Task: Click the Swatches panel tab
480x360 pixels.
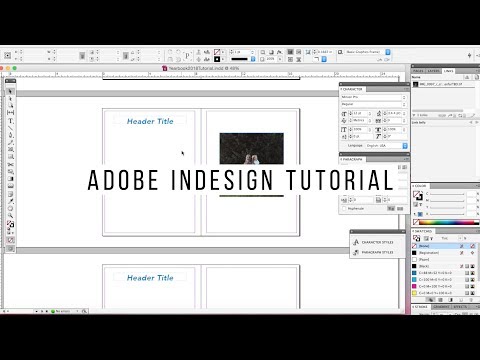Action: [423, 231]
